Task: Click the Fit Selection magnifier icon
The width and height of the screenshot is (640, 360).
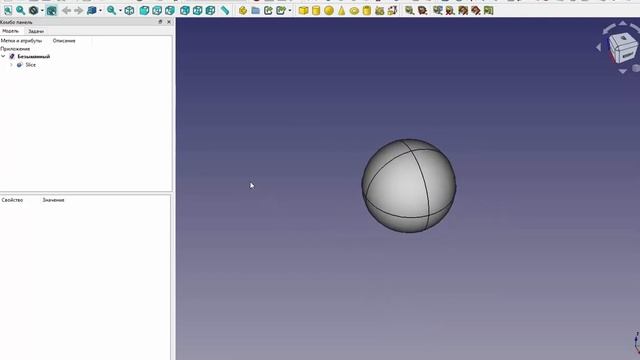Action: coord(20,11)
